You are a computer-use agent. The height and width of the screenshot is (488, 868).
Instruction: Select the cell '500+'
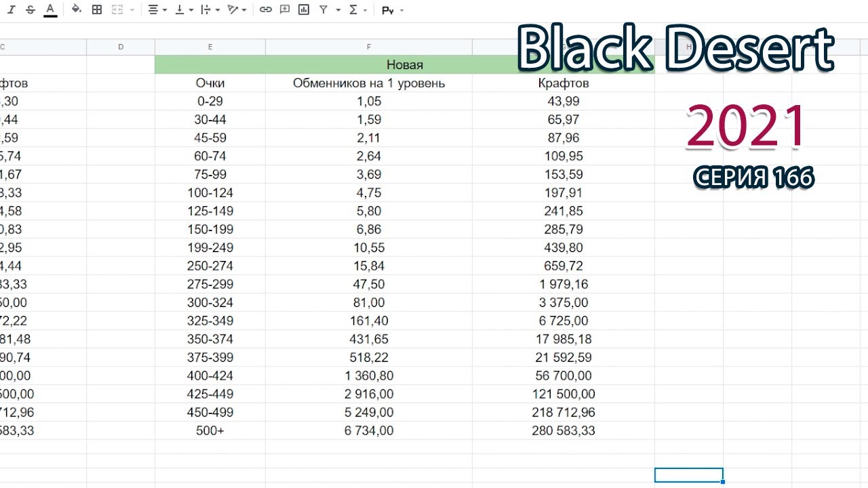210,430
